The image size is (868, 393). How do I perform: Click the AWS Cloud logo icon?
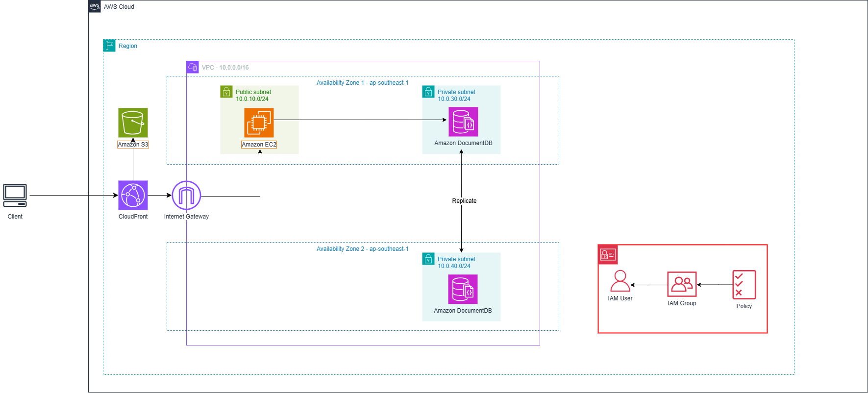[x=95, y=6]
